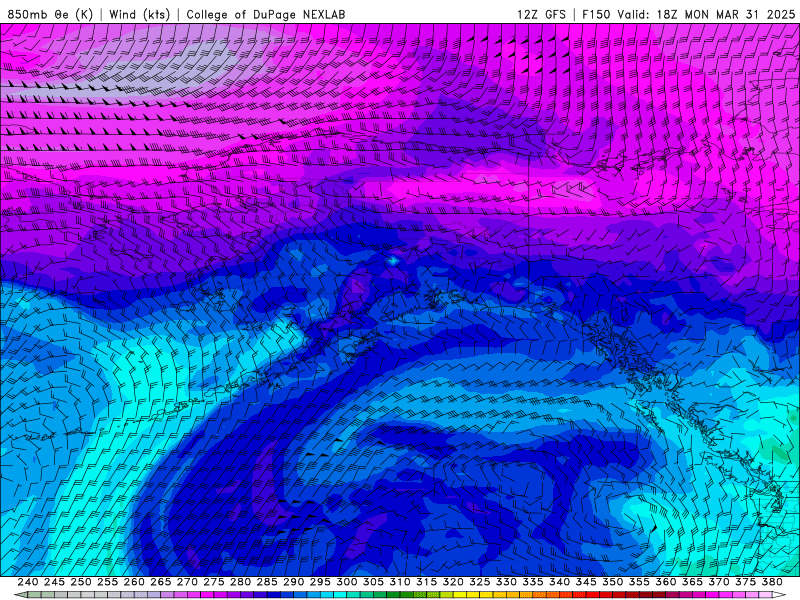Click the 310 legend number

click(400, 582)
